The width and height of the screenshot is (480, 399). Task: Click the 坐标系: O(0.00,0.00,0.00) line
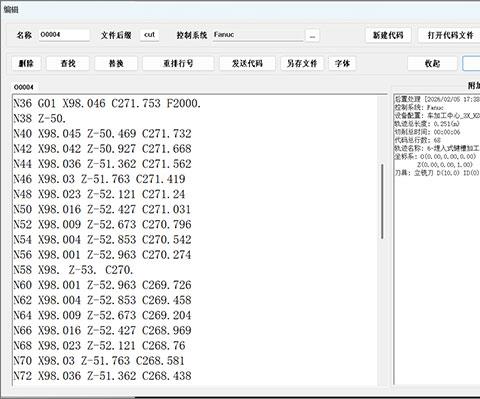point(435,156)
